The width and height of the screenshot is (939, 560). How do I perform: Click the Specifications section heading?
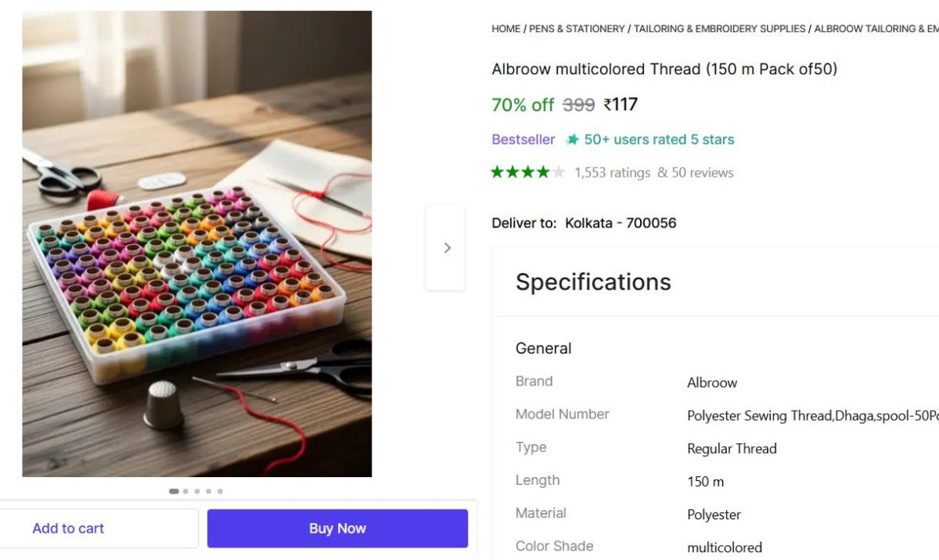tap(593, 282)
